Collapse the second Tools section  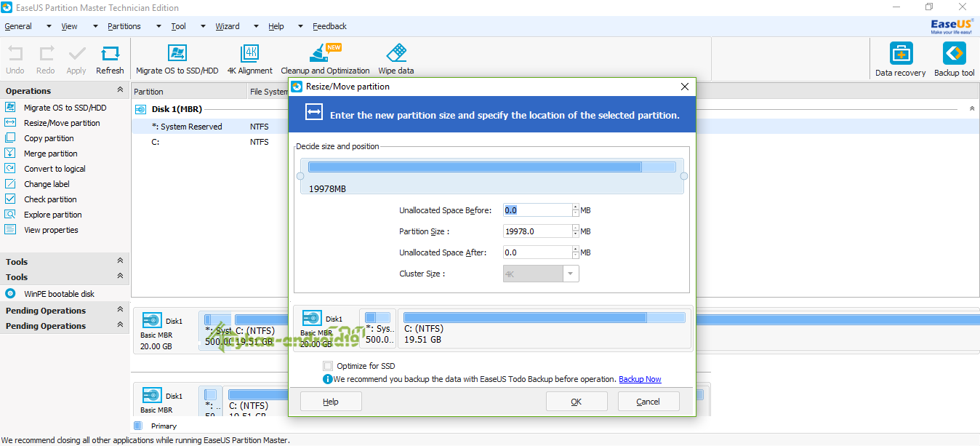click(x=120, y=276)
